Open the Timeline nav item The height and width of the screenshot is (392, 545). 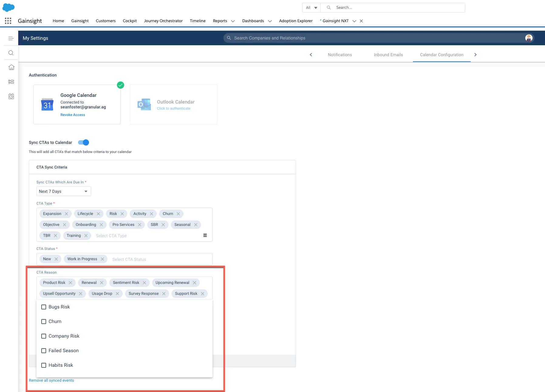pyautogui.click(x=198, y=21)
